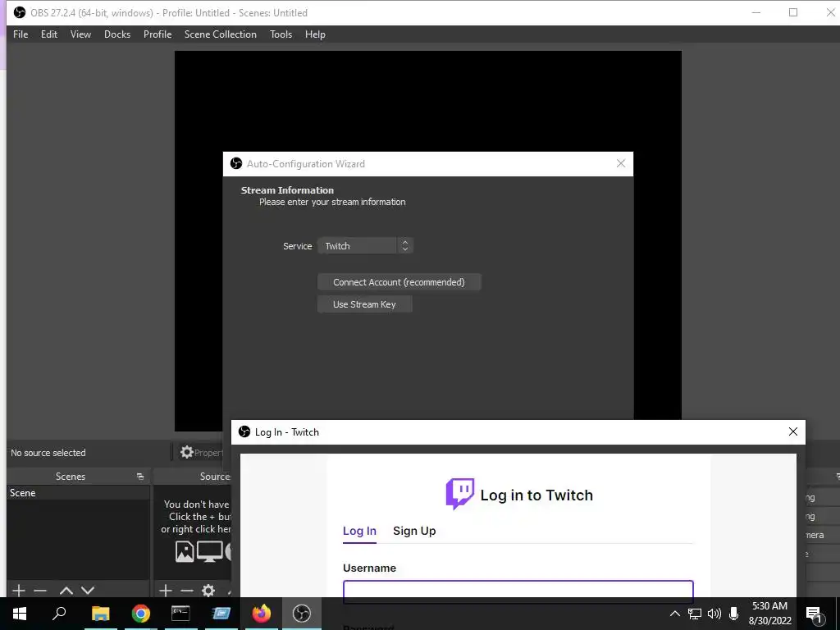Screen dimensions: 840x630
Task: Click the Use Stream Key button
Action: (364, 304)
